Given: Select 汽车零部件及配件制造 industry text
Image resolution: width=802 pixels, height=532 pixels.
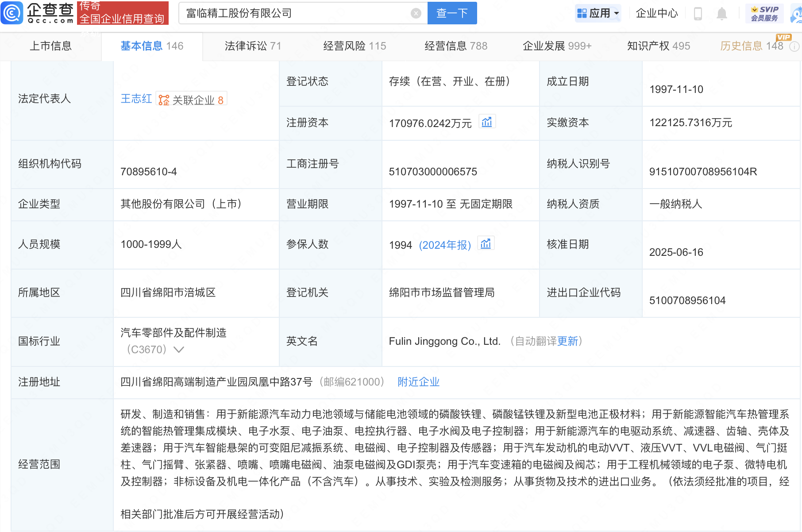Looking at the screenshot, I should pos(174,333).
